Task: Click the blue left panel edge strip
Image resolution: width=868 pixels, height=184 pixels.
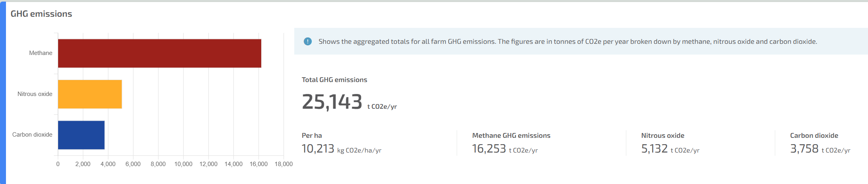Action: [x=3, y=93]
